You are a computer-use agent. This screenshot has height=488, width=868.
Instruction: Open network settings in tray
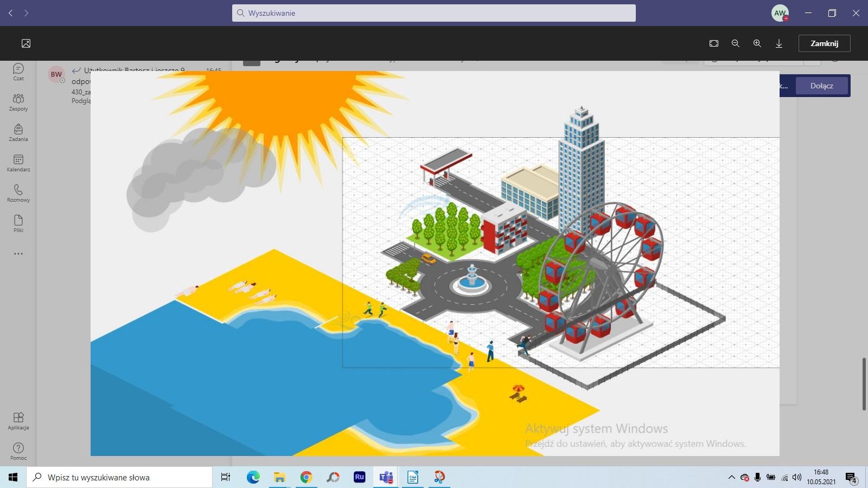[x=784, y=477]
